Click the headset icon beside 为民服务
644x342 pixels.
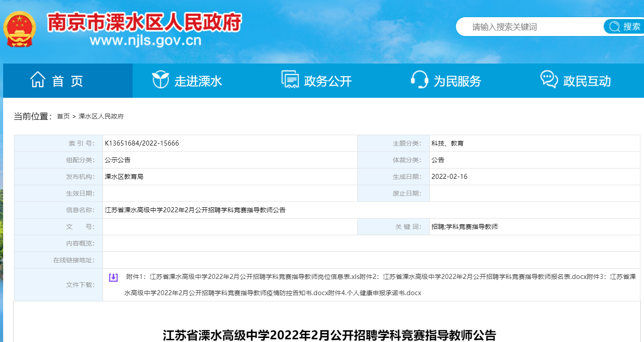(x=419, y=80)
